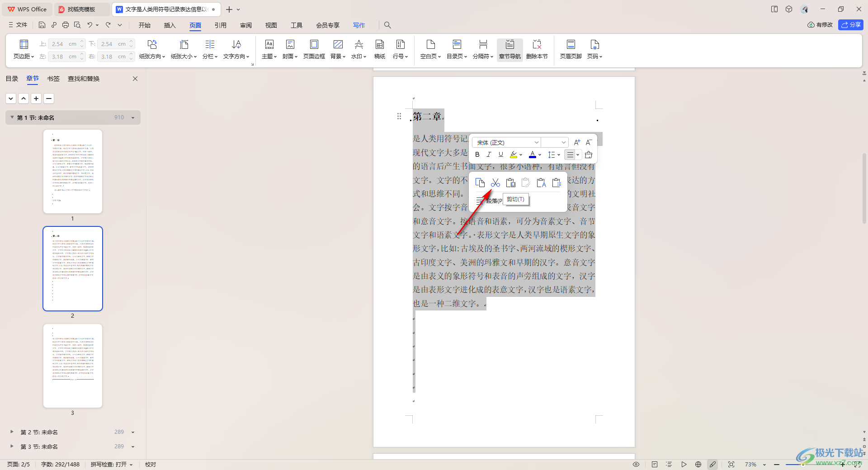Toggle italic in the mini toolbar
This screenshot has width=868, height=470.
click(x=489, y=155)
